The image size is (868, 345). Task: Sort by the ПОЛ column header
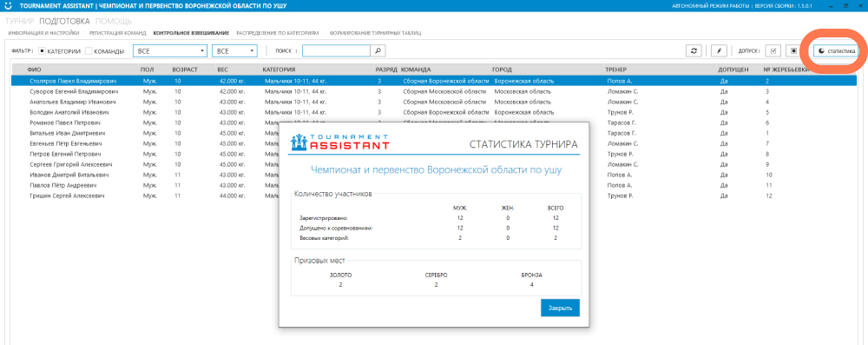click(148, 70)
